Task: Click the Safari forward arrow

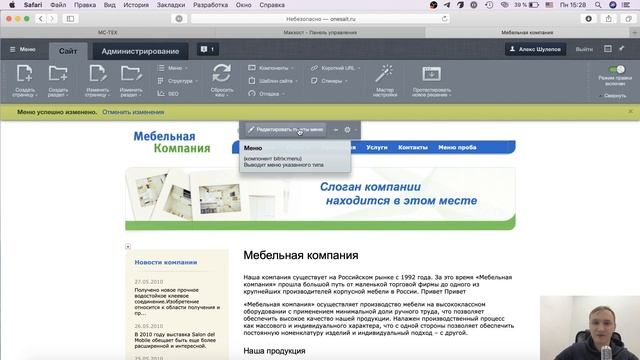Action: (52, 18)
